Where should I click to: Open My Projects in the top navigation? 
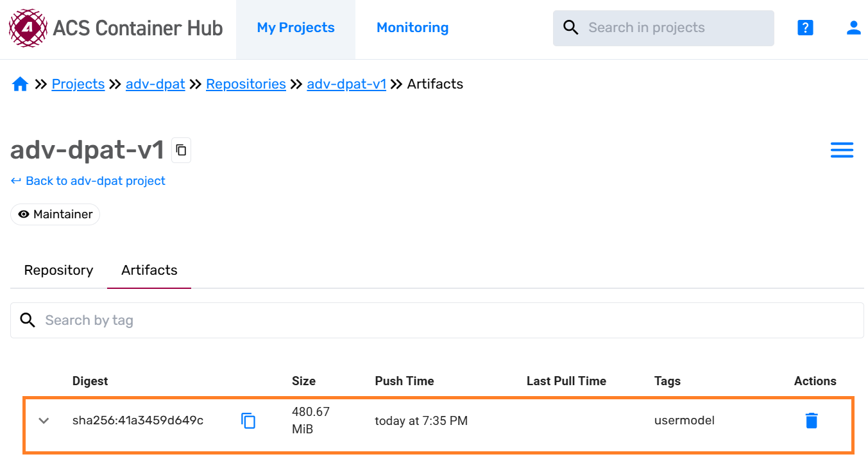tap(296, 28)
